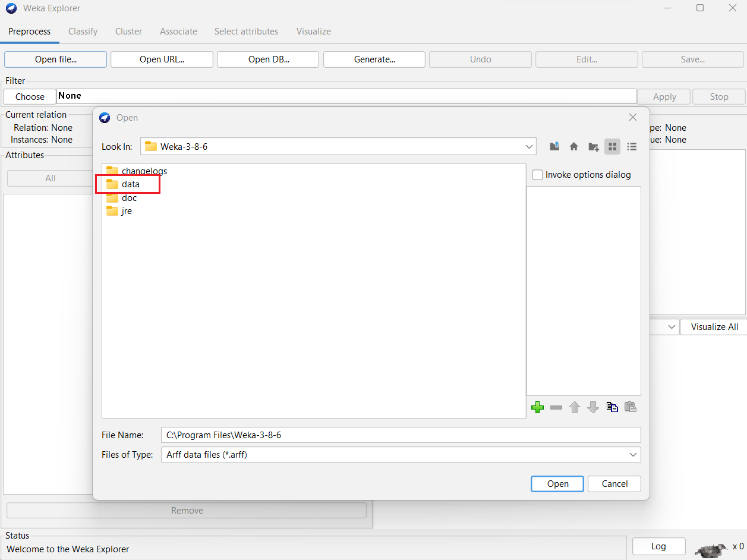
Task: Cancel the Open dialog
Action: pos(614,484)
